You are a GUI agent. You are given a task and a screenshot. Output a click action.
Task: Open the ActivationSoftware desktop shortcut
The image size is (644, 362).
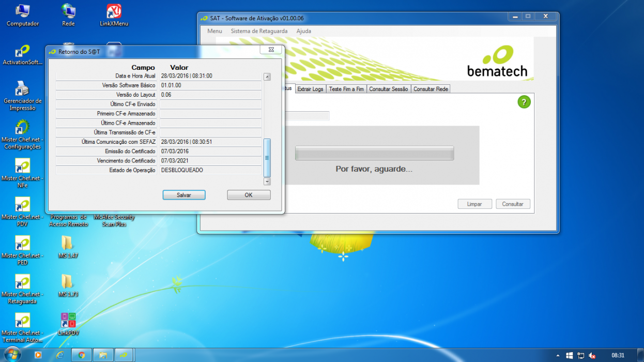23,55
